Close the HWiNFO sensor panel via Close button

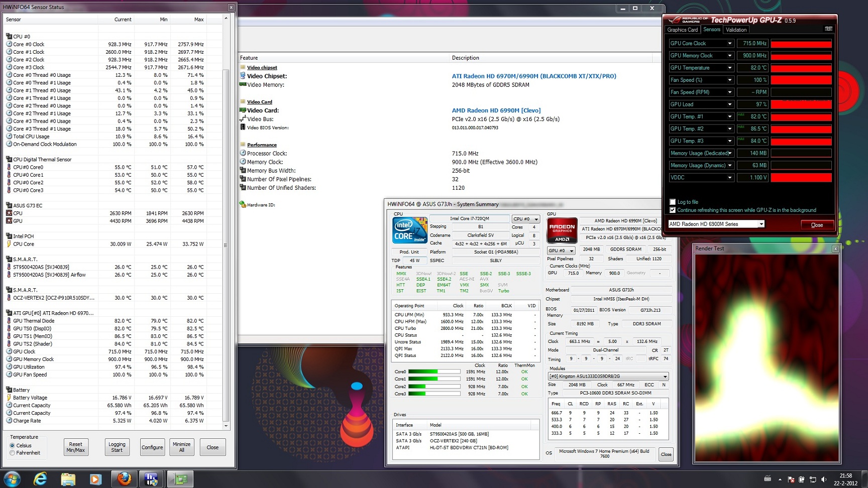[212, 447]
